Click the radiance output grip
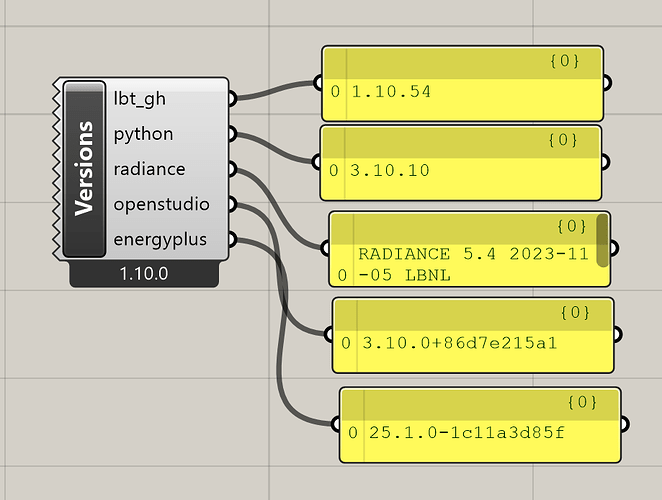 (x=233, y=169)
